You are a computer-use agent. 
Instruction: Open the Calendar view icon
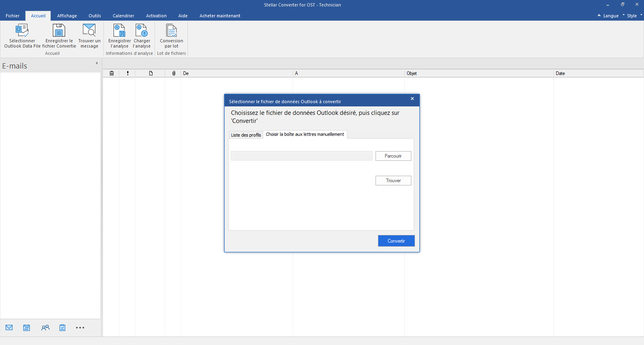pos(27,328)
